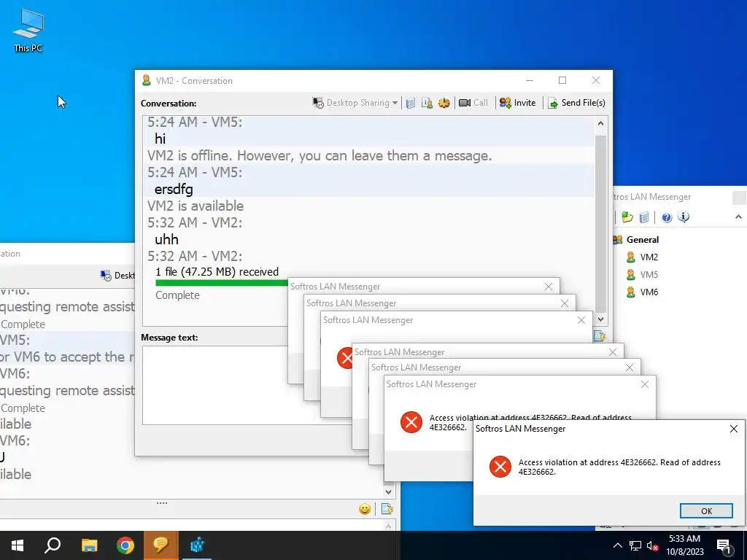Click the Call camera button
The width and height of the screenshot is (747, 560).
point(473,103)
